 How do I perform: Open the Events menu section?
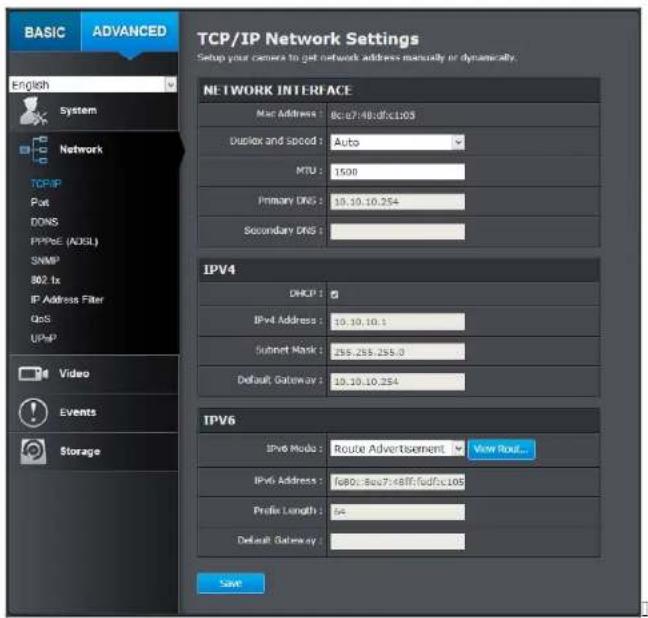pos(93,413)
